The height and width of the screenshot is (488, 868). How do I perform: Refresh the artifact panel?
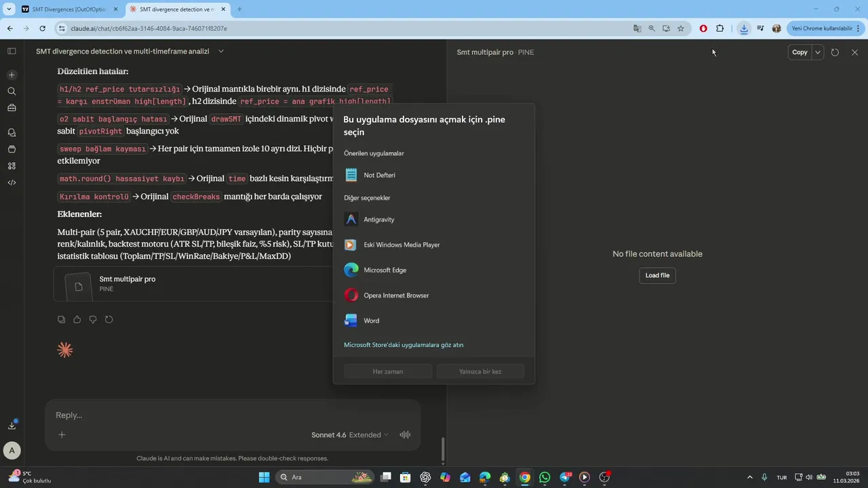click(x=835, y=52)
